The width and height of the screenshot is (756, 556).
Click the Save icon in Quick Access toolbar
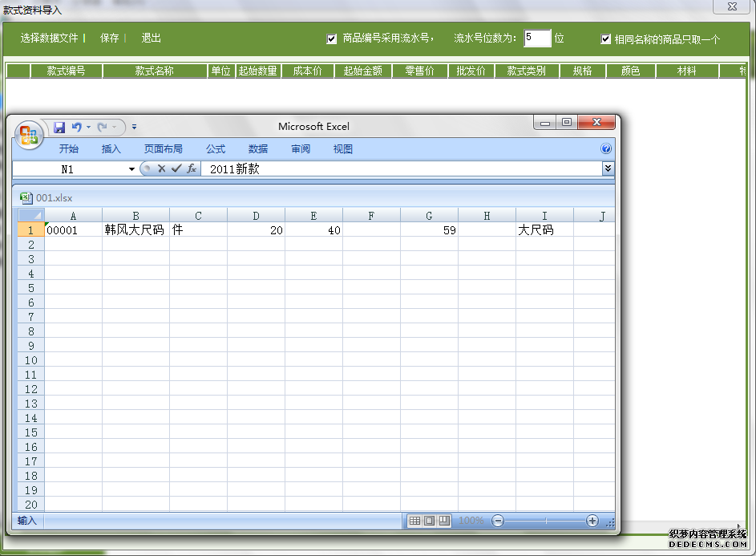pyautogui.click(x=59, y=127)
